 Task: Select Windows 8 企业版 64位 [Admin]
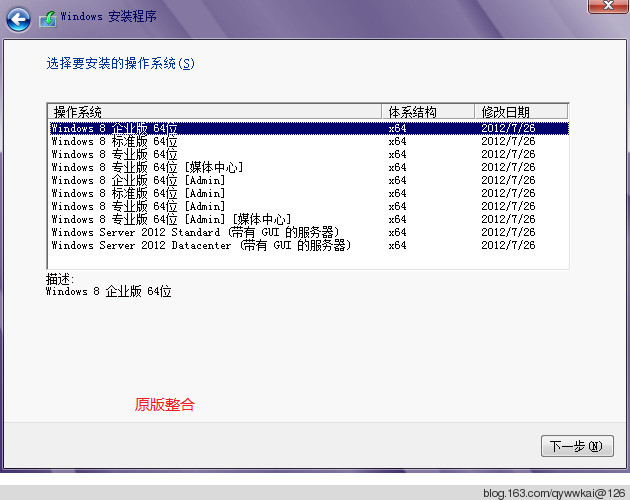coord(309,180)
